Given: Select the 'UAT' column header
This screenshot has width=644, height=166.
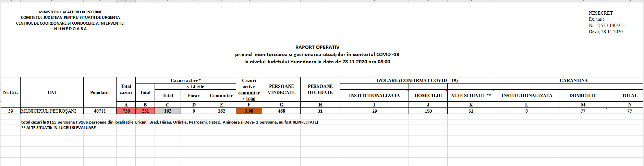Looking at the screenshot, I should click(x=52, y=92).
